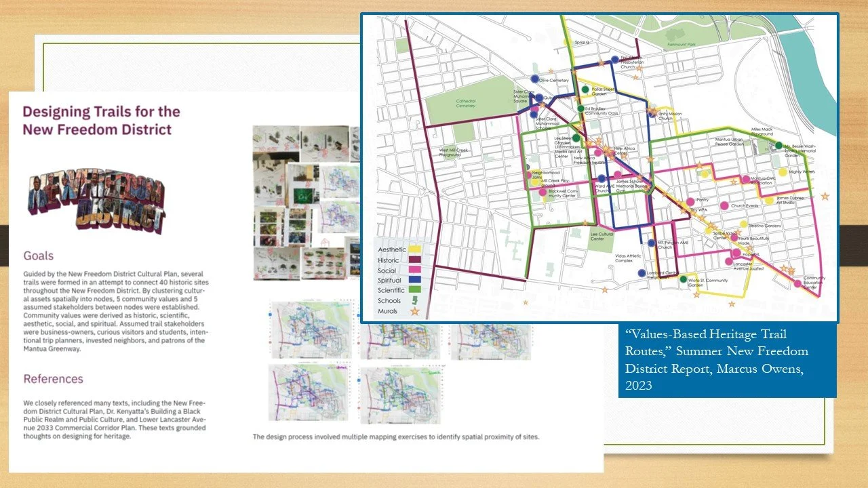
Task: Click the Pantry pink marker
Action: pyautogui.click(x=690, y=201)
